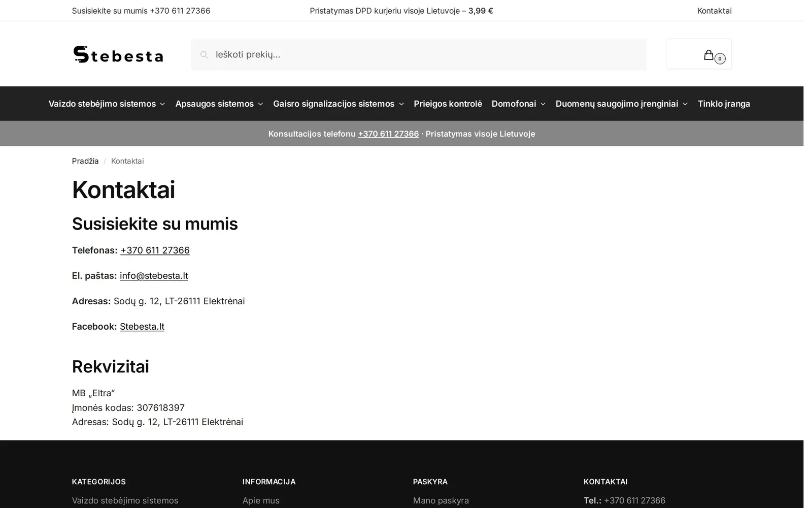
Task: Click 'MB „Eltra"' company name text
Action: click(x=93, y=393)
